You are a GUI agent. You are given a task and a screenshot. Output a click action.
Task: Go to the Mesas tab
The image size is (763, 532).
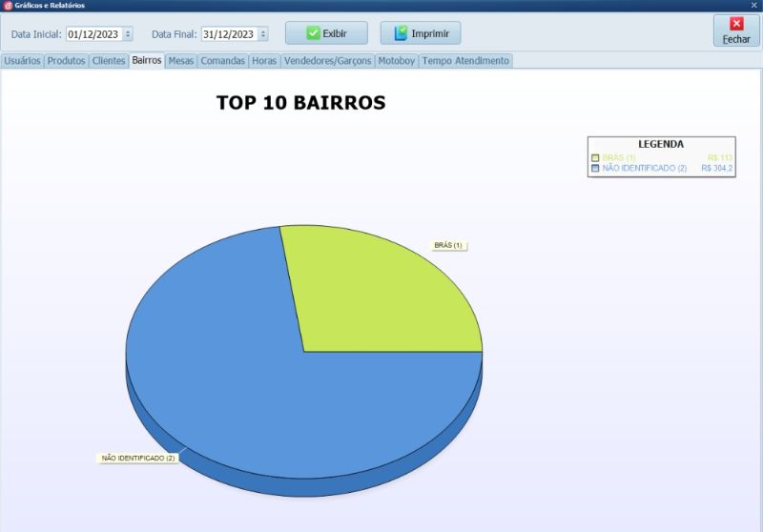(x=180, y=60)
